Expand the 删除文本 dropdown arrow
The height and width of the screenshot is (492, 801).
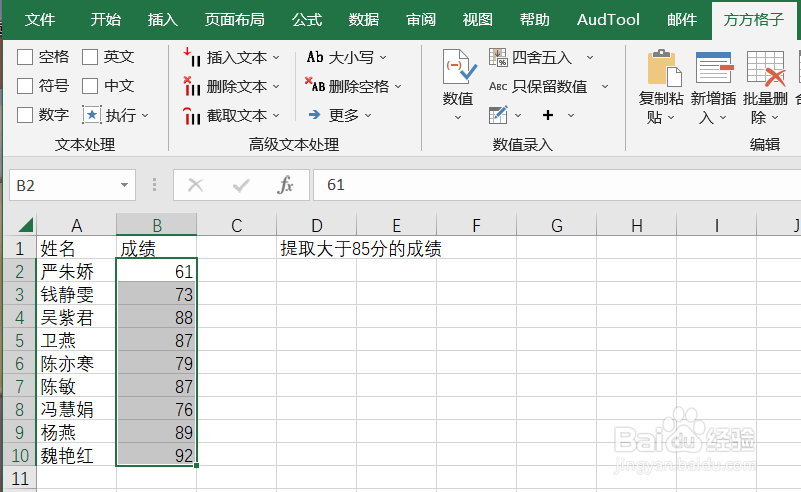276,87
